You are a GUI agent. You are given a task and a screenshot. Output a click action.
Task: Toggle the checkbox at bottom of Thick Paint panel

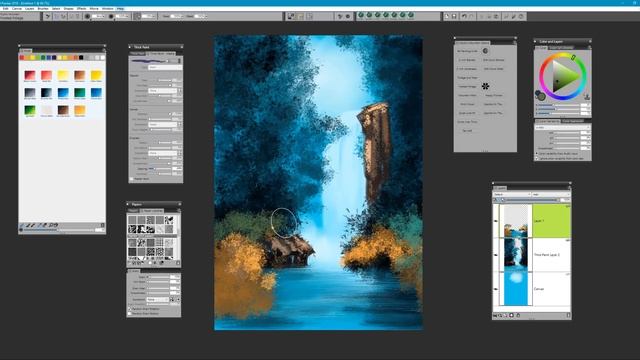pos(132,179)
